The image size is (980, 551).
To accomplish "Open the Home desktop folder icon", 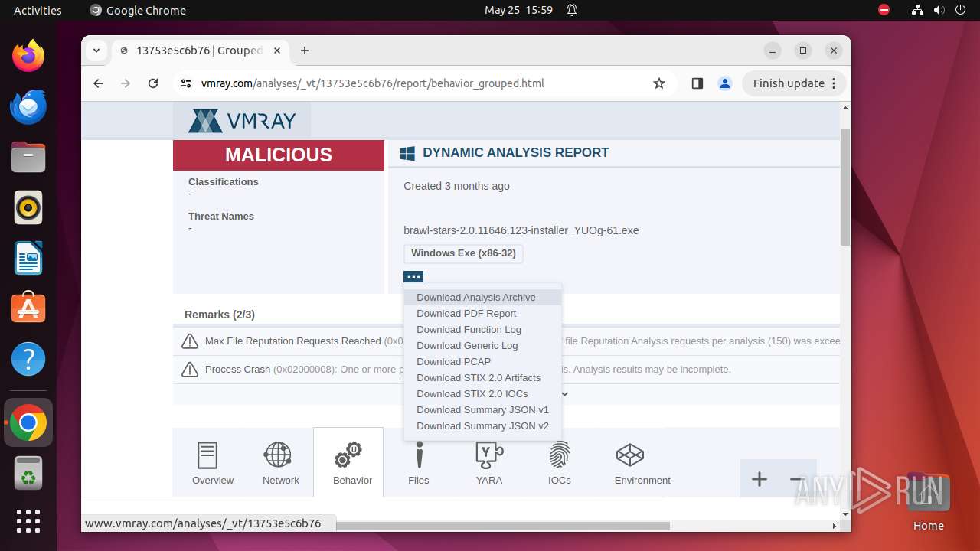I will 928,501.
